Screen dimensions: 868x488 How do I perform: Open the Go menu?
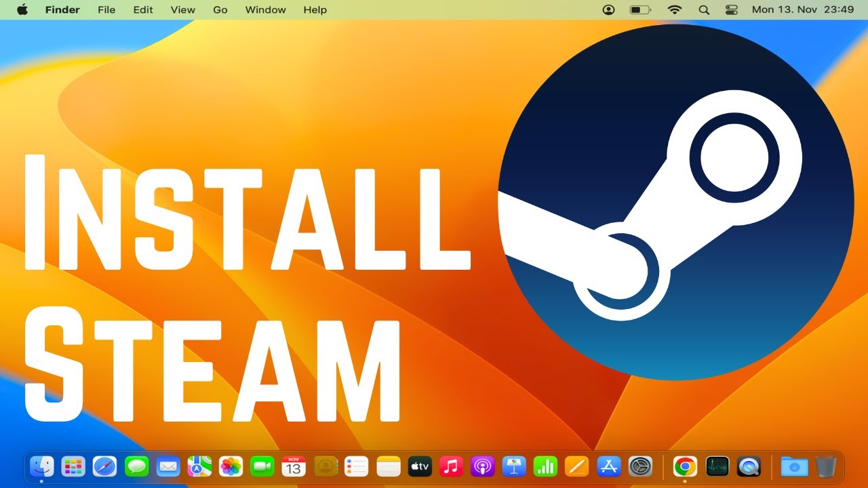[x=220, y=9]
